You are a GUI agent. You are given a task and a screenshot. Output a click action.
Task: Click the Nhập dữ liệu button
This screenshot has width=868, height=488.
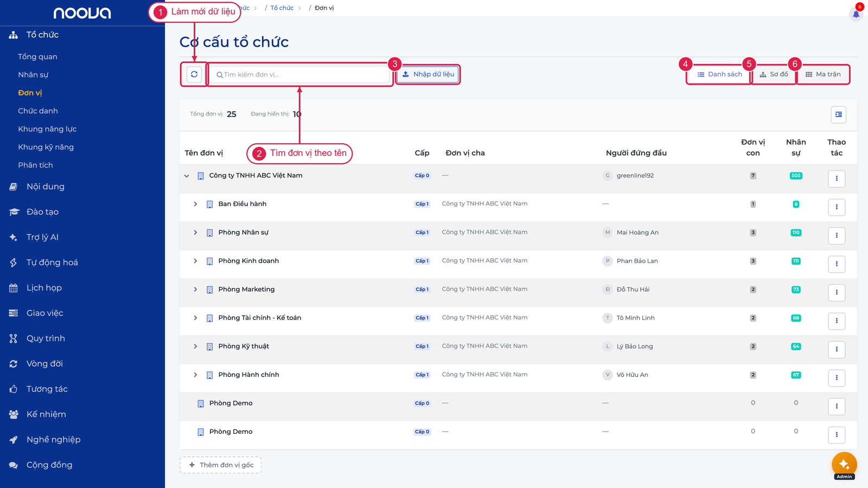click(428, 74)
